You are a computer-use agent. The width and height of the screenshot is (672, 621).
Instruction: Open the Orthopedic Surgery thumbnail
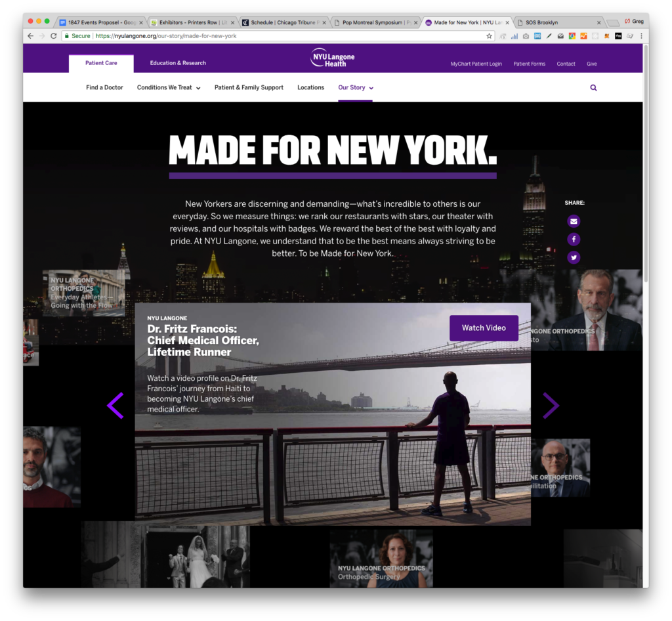[381, 559]
